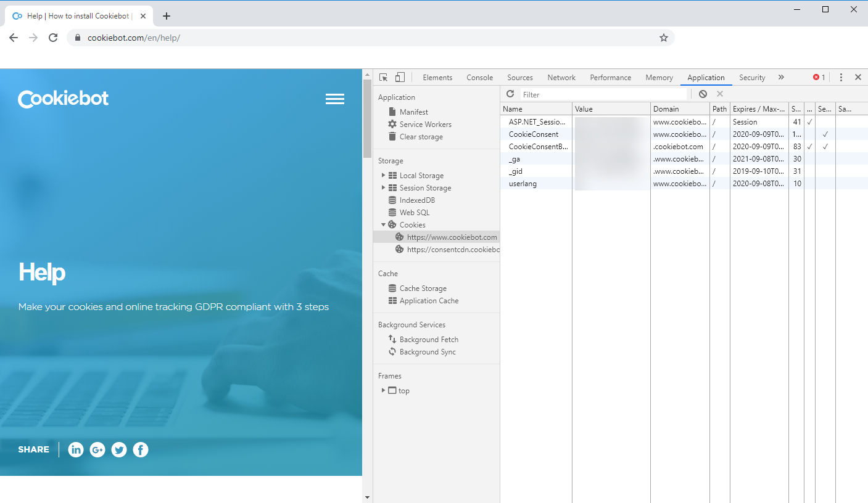Open Cache Storage item
This screenshot has height=503, width=868.
[417, 288]
